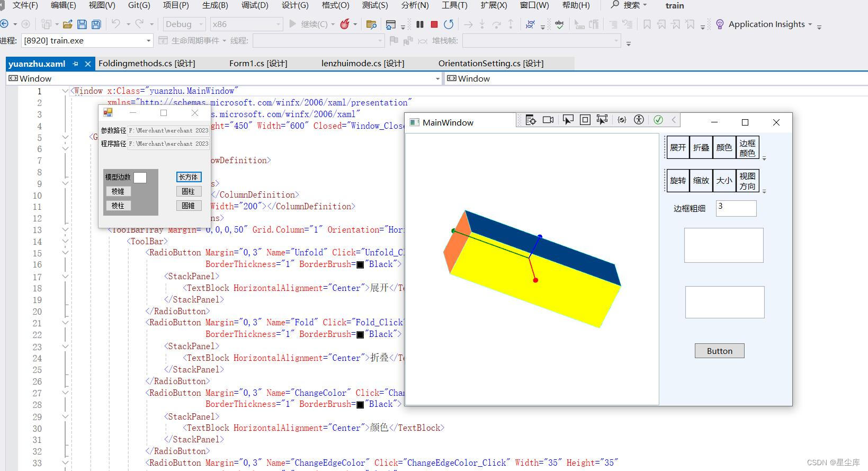
Task: Click the 棱锥 button in small form
Action: (118, 191)
